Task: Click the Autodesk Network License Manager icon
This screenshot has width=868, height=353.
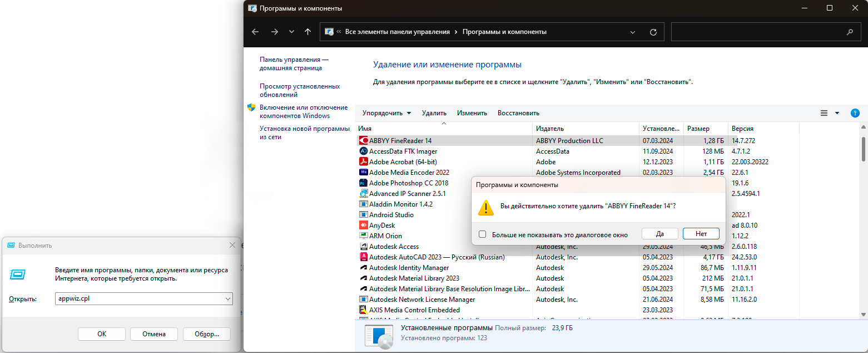Action: [x=364, y=300]
